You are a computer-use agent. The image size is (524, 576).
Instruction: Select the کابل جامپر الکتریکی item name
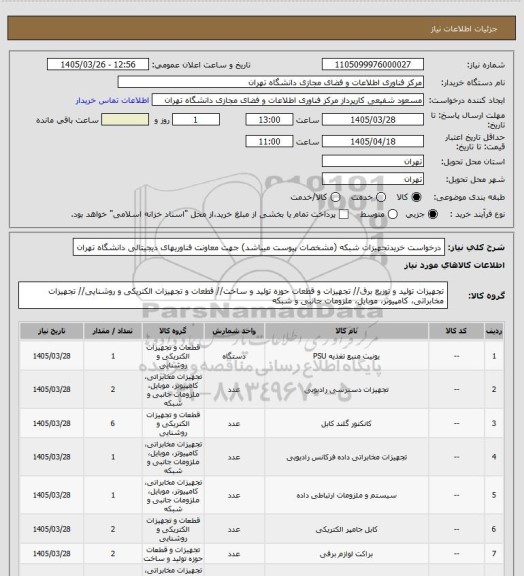346,529
